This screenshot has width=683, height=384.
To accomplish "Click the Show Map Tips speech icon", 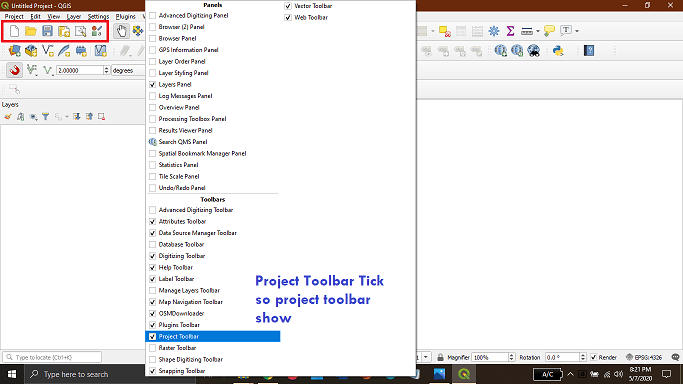I will coord(549,31).
